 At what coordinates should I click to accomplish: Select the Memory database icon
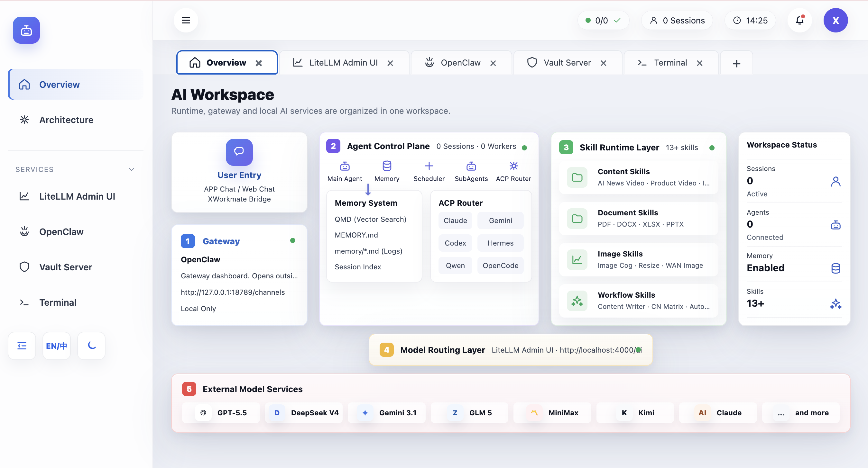coord(387,166)
